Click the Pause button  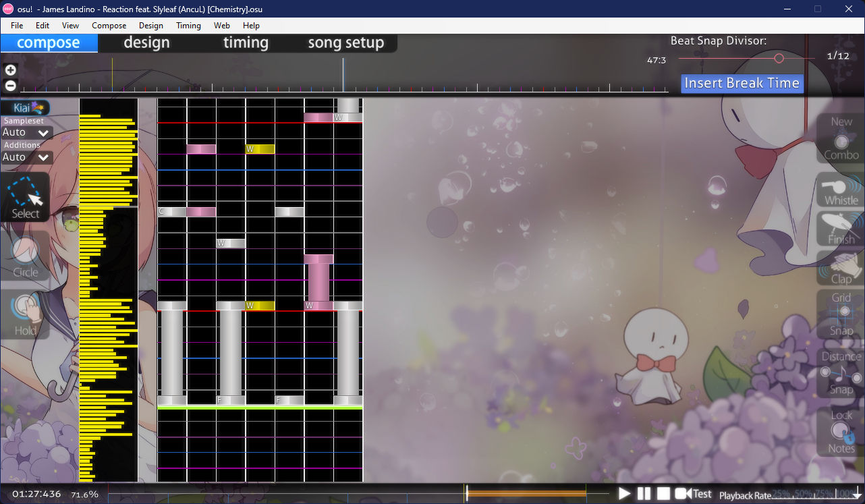(x=644, y=494)
